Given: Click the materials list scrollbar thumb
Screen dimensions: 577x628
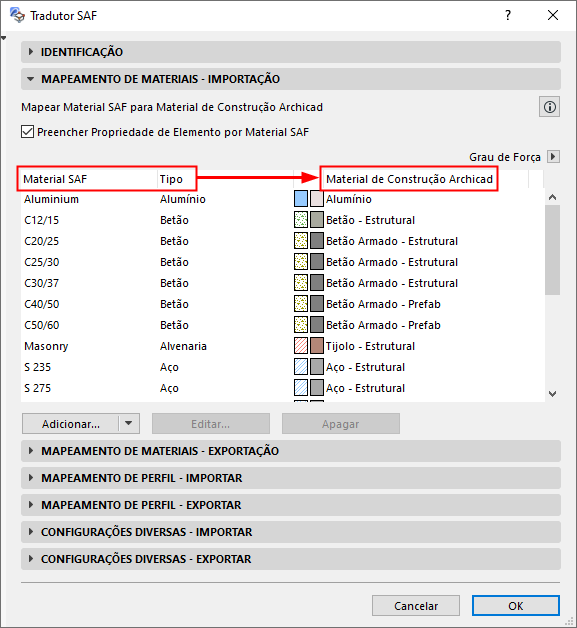Looking at the screenshot, I should tap(553, 250).
